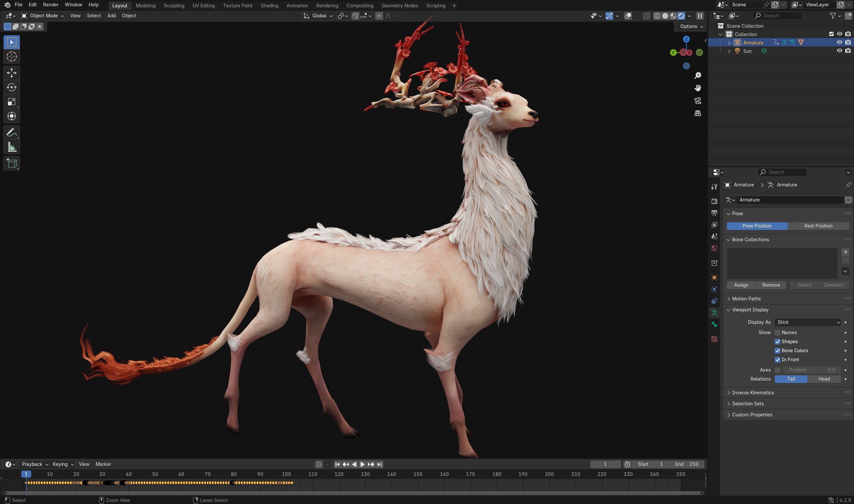Select the Measure tool
This screenshot has width=854, height=504.
pyautogui.click(x=12, y=147)
